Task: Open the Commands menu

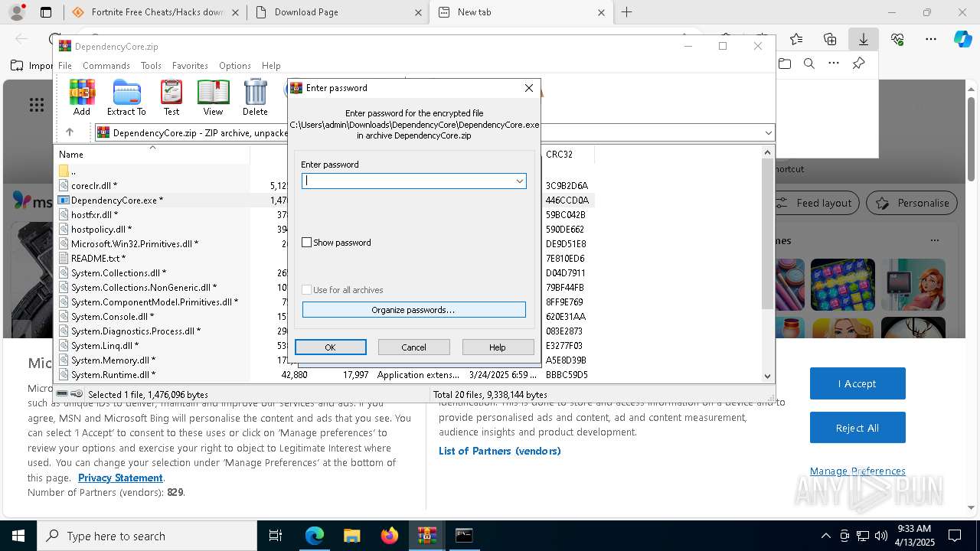Action: tap(106, 66)
